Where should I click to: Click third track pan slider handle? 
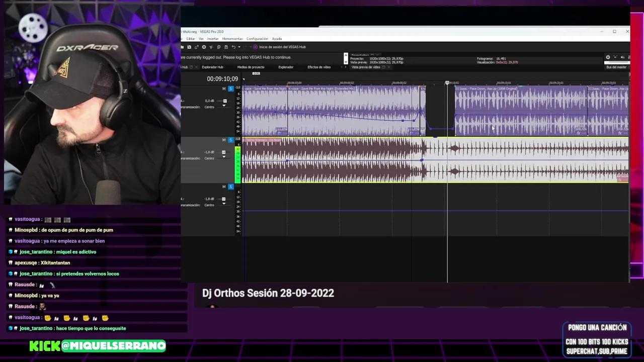click(224, 204)
